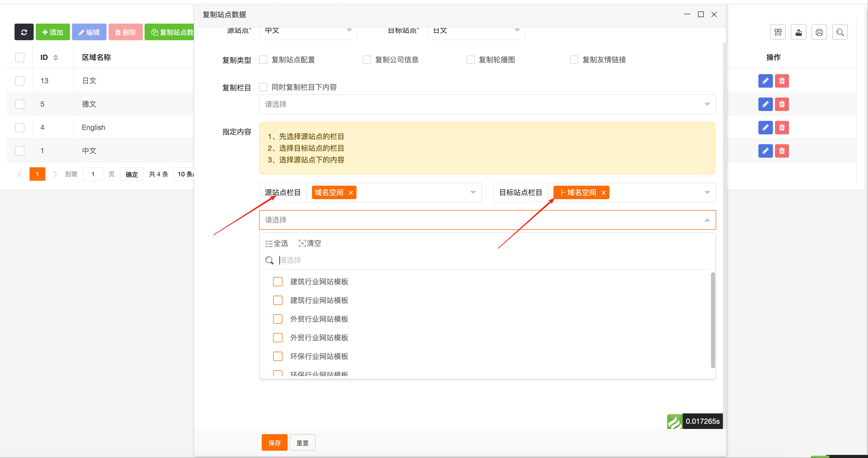Check the 复制友情链接 option

(x=574, y=59)
